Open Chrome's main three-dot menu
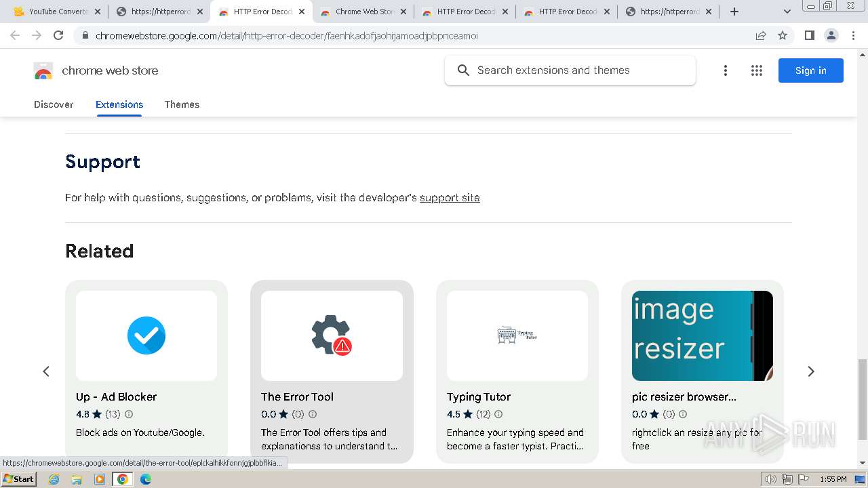This screenshot has height=488, width=868. click(x=853, y=35)
